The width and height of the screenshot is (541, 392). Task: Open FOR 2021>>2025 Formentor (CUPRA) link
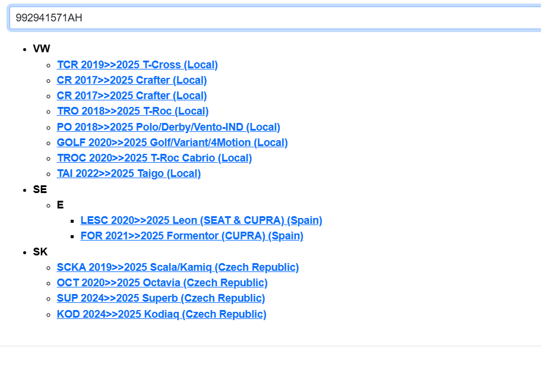click(x=192, y=236)
